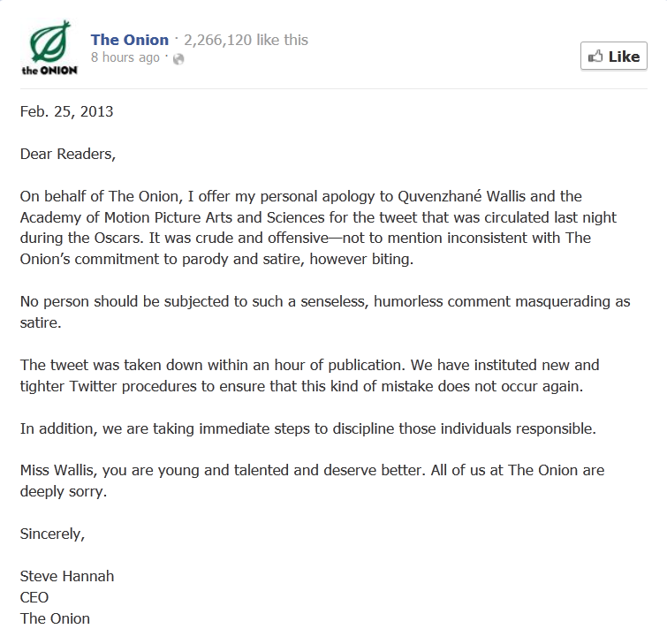This screenshot has width=667, height=644.
Task: Click the '2,266,120 like this' count
Action: pos(246,40)
